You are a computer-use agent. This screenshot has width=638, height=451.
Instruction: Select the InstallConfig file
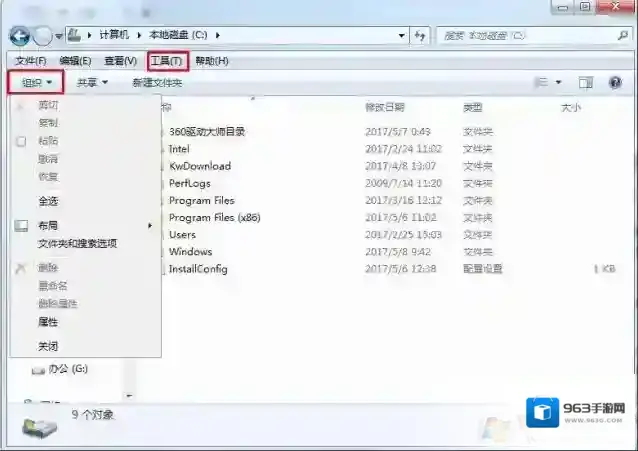click(x=198, y=269)
